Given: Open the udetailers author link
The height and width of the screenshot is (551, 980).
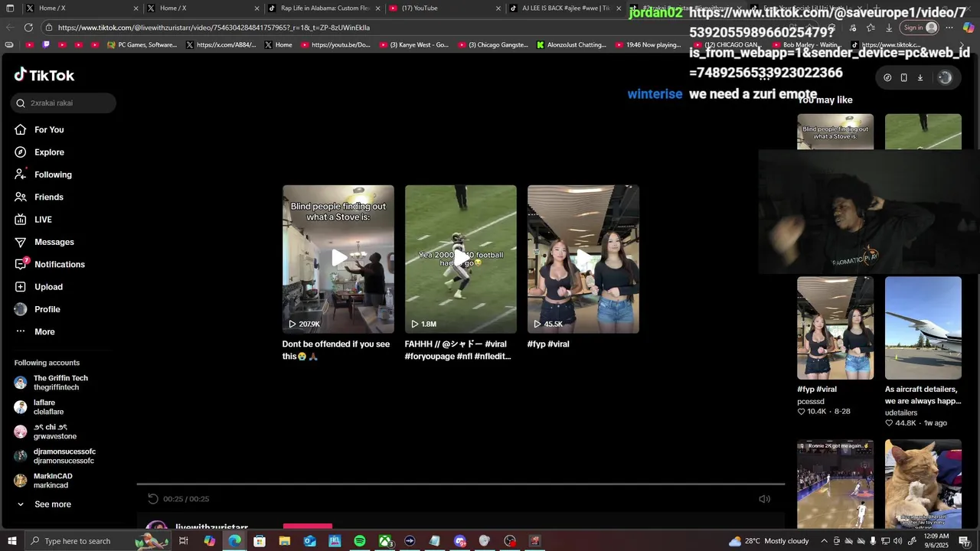Looking at the screenshot, I should click(901, 412).
